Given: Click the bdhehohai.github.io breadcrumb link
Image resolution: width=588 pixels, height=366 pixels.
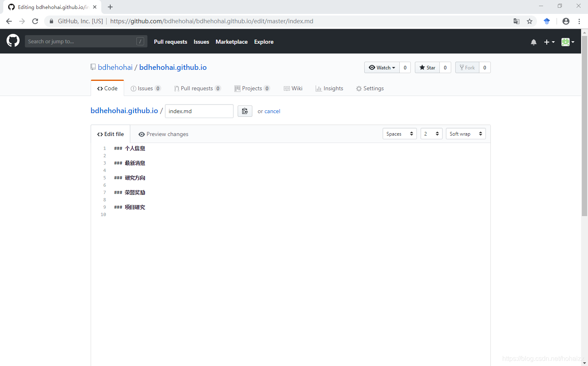Looking at the screenshot, I should pyautogui.click(x=124, y=111).
